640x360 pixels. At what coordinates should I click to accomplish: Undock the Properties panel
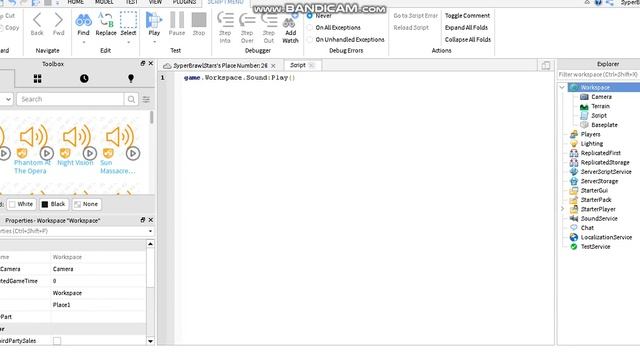tap(142, 220)
